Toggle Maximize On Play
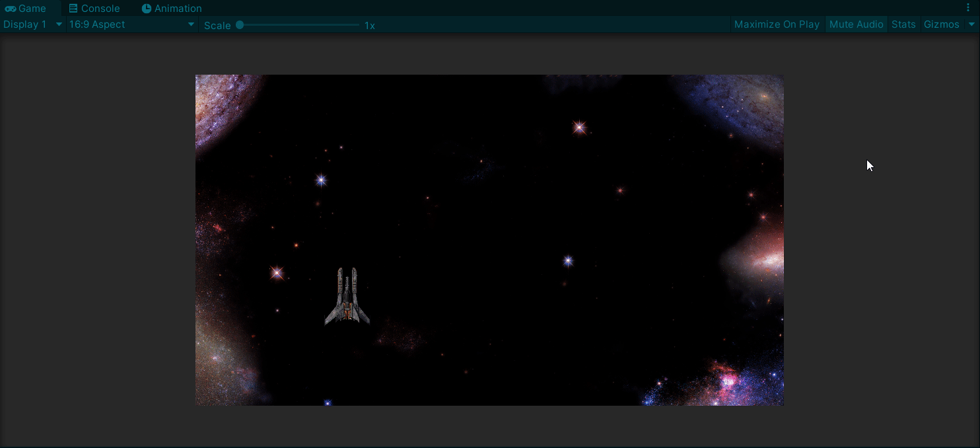Image resolution: width=980 pixels, height=448 pixels. [777, 24]
